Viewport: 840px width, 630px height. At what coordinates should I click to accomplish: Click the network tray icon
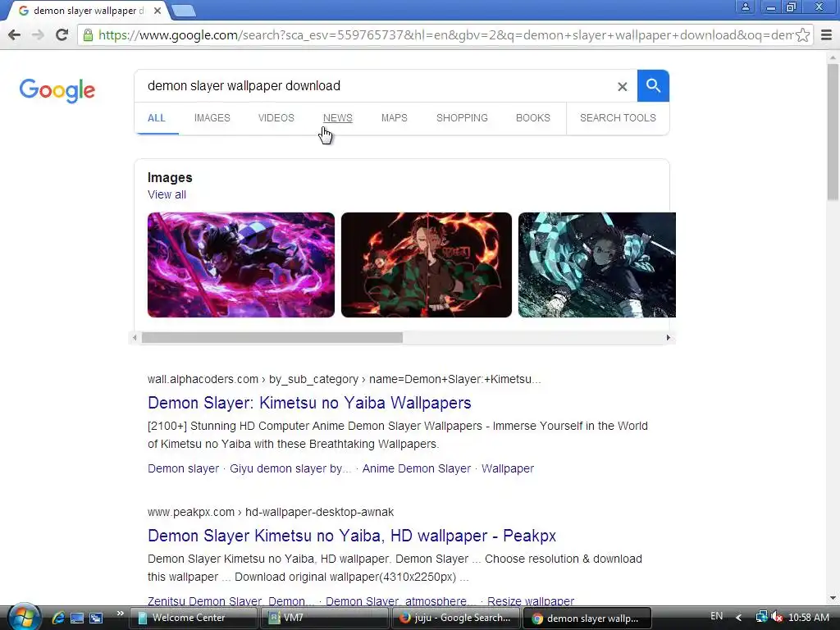coord(761,618)
